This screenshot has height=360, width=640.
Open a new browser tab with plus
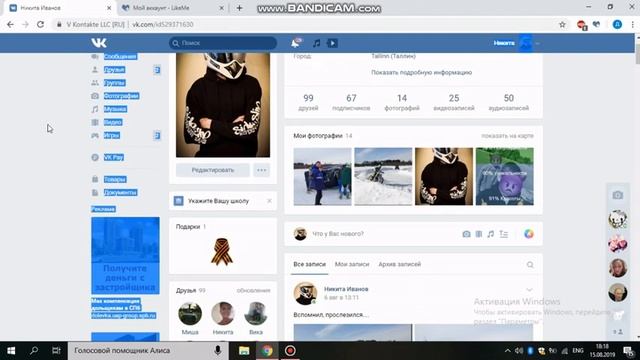[239, 8]
